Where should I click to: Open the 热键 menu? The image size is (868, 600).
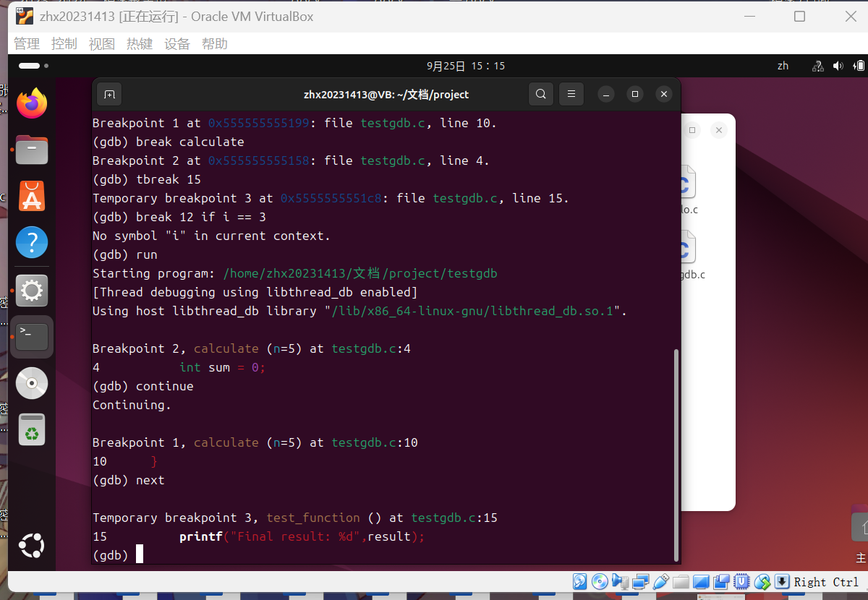[140, 44]
